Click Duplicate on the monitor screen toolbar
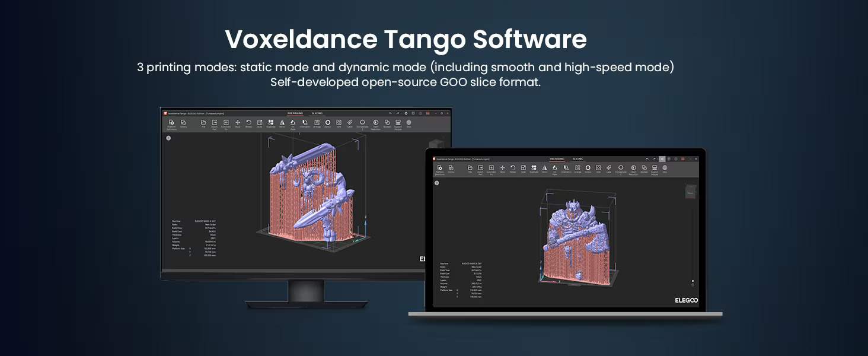Screen dimensions: 868x356 click(271, 123)
